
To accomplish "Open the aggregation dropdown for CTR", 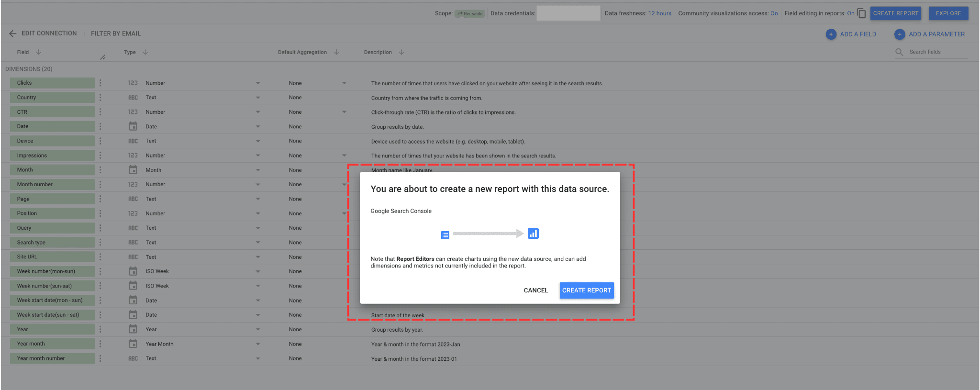I will click(x=344, y=112).
